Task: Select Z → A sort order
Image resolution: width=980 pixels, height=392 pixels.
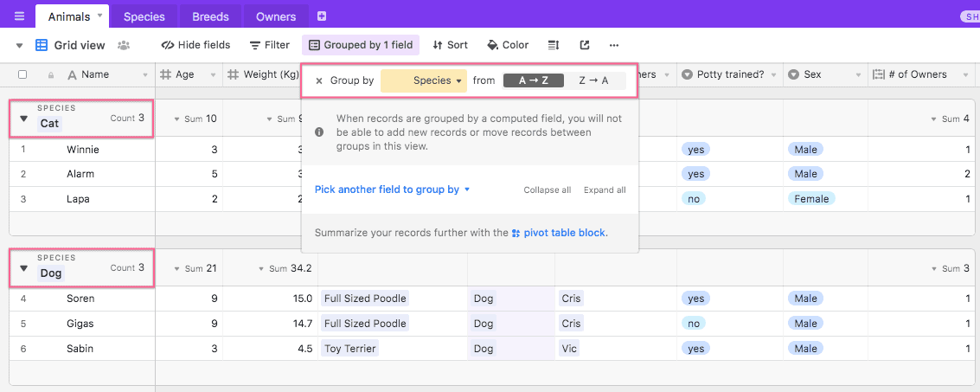Action: 593,80
